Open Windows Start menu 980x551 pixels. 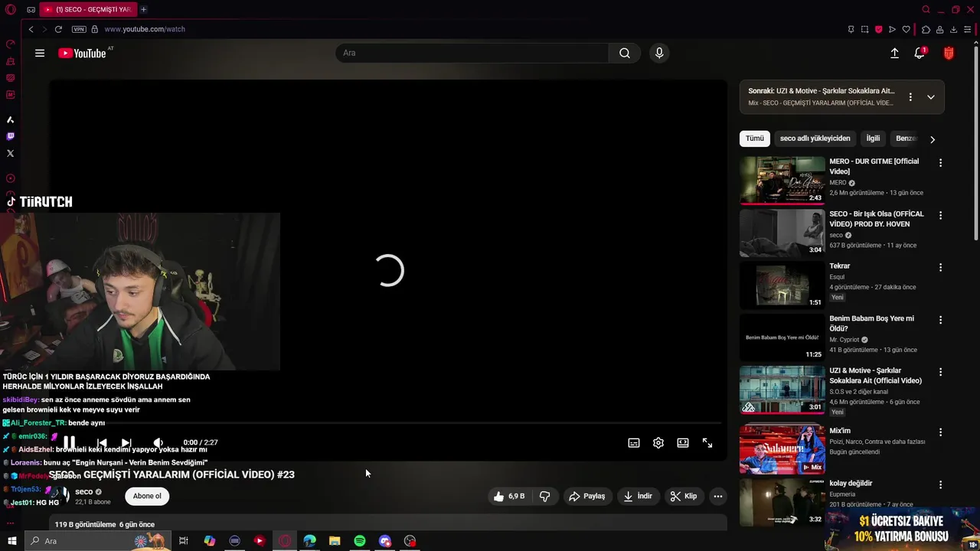12,541
